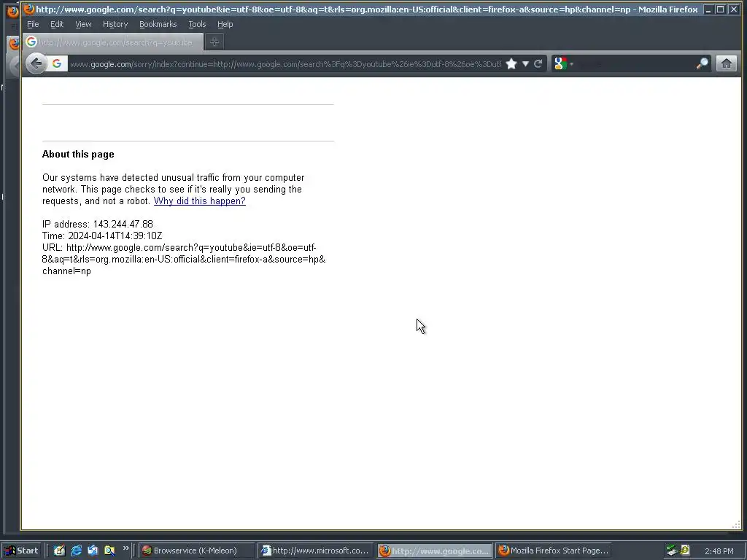Open the History menu

[x=115, y=24]
